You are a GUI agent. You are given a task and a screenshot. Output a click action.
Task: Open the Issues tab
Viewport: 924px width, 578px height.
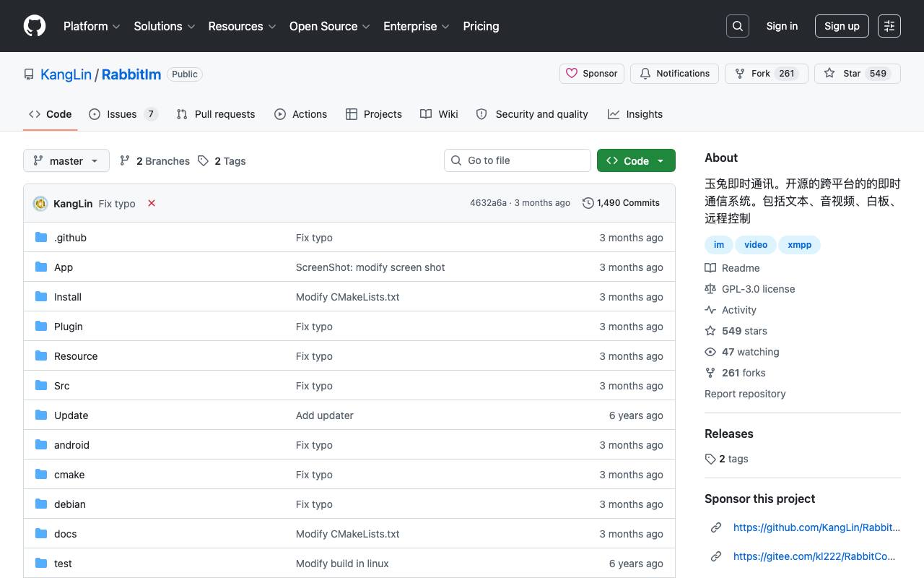click(123, 114)
